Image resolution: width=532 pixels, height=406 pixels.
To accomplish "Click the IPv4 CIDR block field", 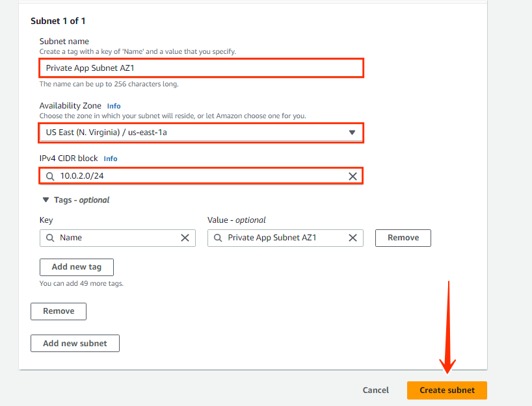I will pos(201,176).
